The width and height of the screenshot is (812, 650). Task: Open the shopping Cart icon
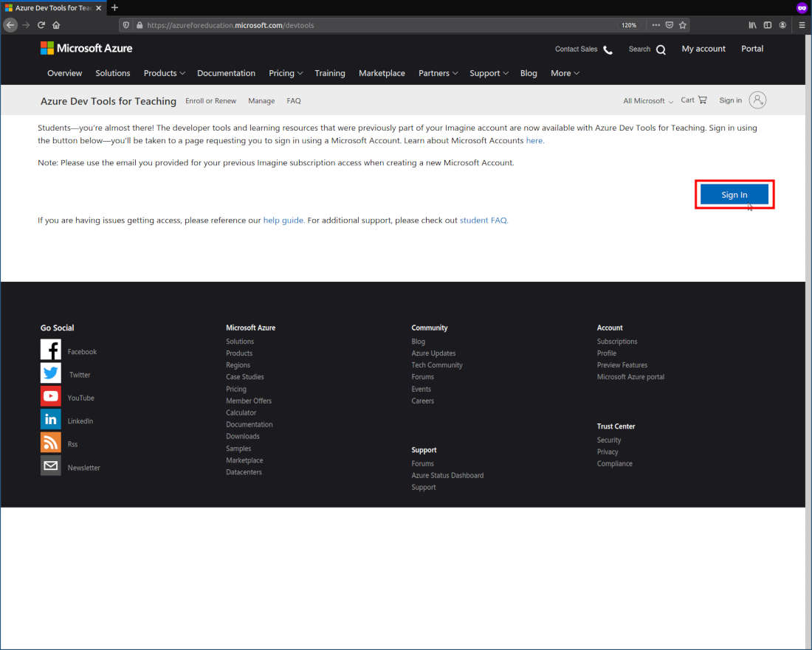703,100
